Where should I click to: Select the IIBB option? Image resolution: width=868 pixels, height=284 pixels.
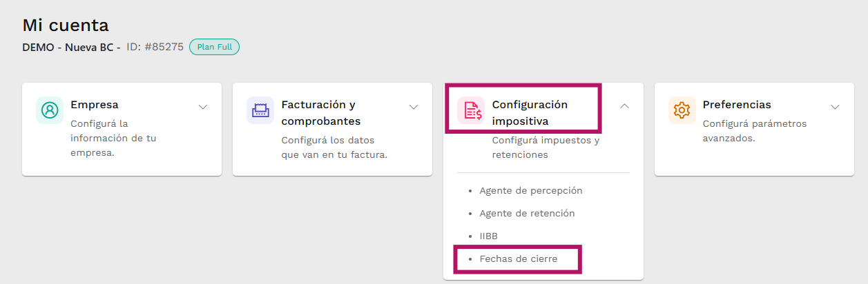click(488, 236)
